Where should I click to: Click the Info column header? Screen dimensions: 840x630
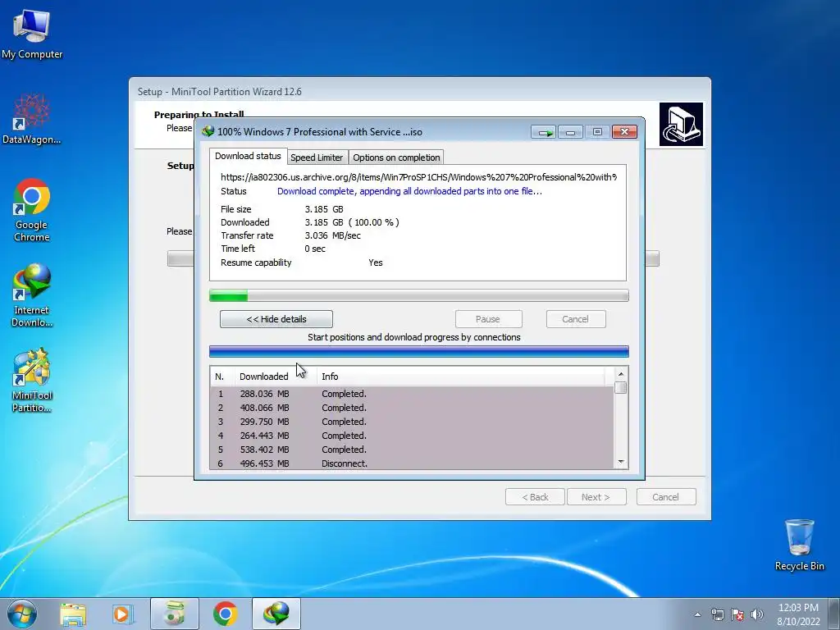461,377
